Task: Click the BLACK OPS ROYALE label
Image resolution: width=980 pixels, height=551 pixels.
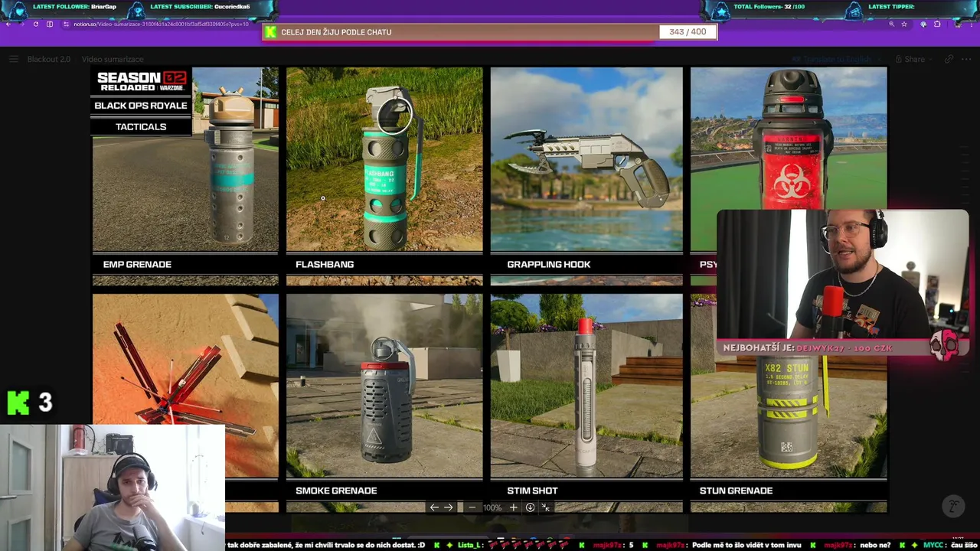Action: point(141,106)
